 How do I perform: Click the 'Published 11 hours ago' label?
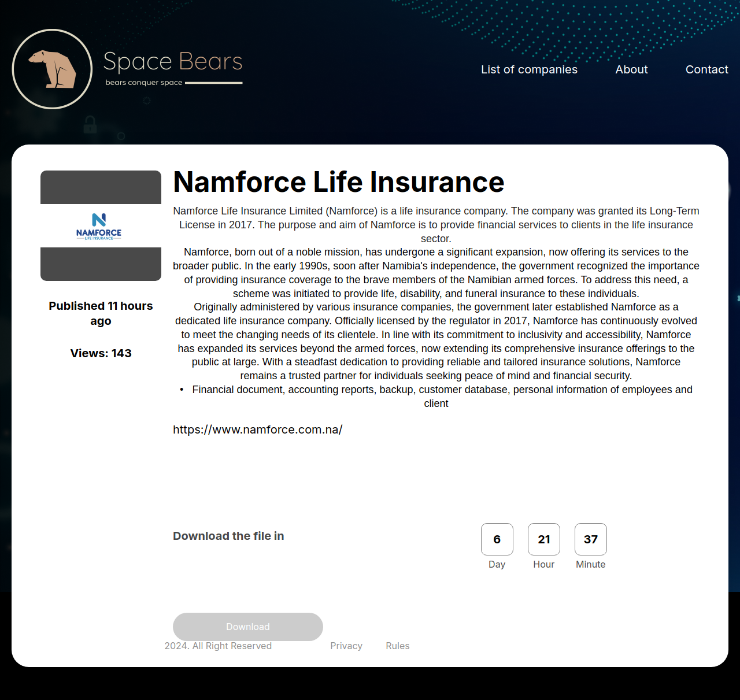pos(101,313)
